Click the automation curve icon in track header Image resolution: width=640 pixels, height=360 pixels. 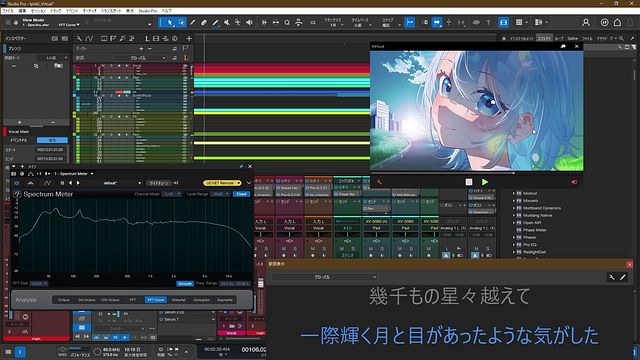click(x=89, y=38)
